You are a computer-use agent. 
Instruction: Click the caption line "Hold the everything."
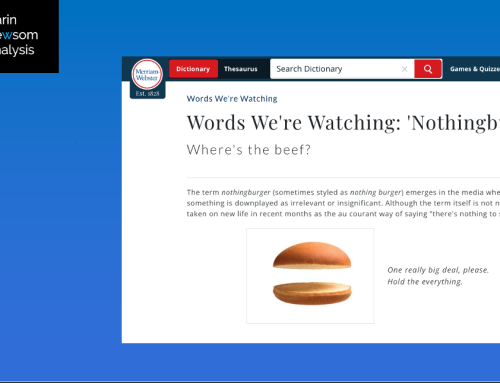pyautogui.click(x=425, y=282)
